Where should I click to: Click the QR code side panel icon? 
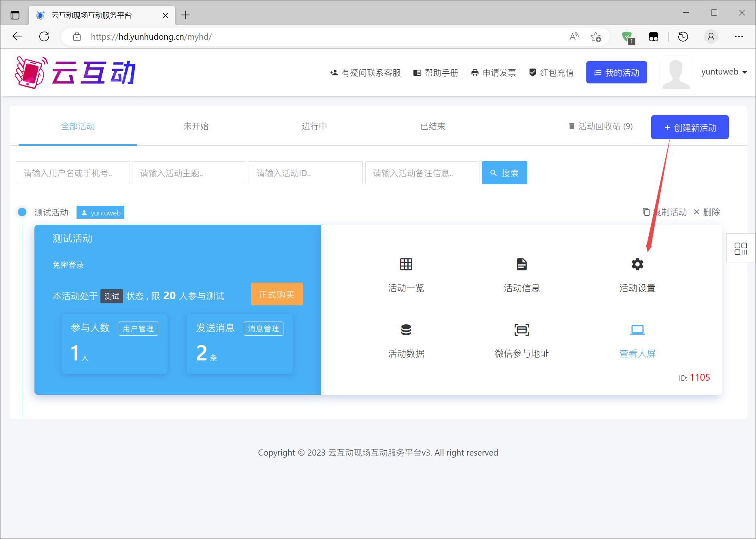(741, 249)
